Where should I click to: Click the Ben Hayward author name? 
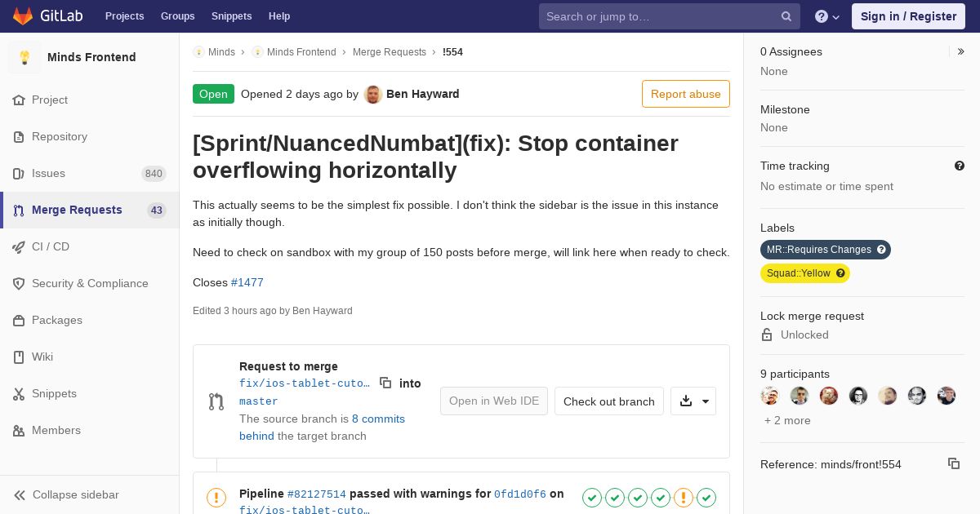pyautogui.click(x=423, y=94)
